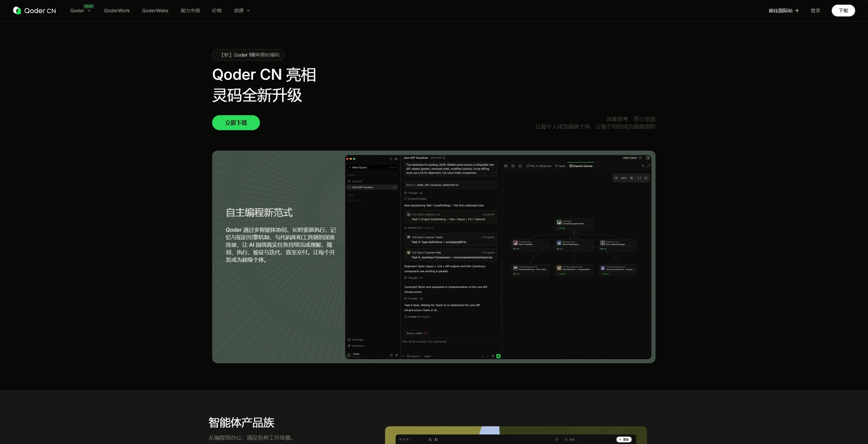Open the Auto model dropdown
868x444 pixels.
[x=428, y=356]
